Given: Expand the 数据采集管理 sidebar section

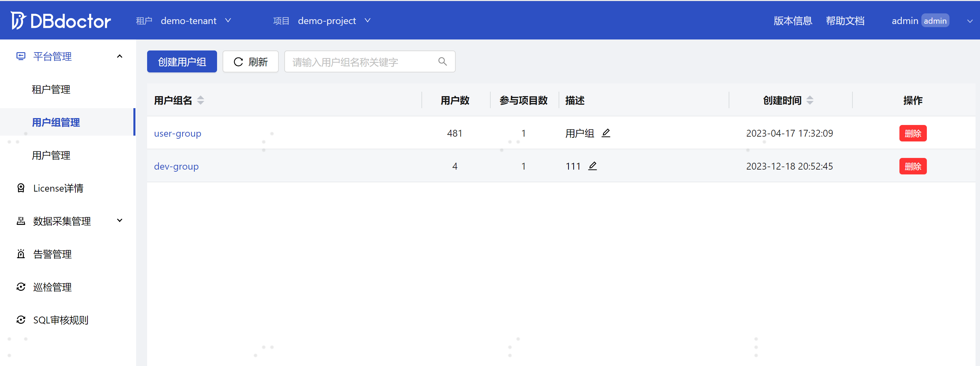Looking at the screenshot, I should click(x=119, y=221).
